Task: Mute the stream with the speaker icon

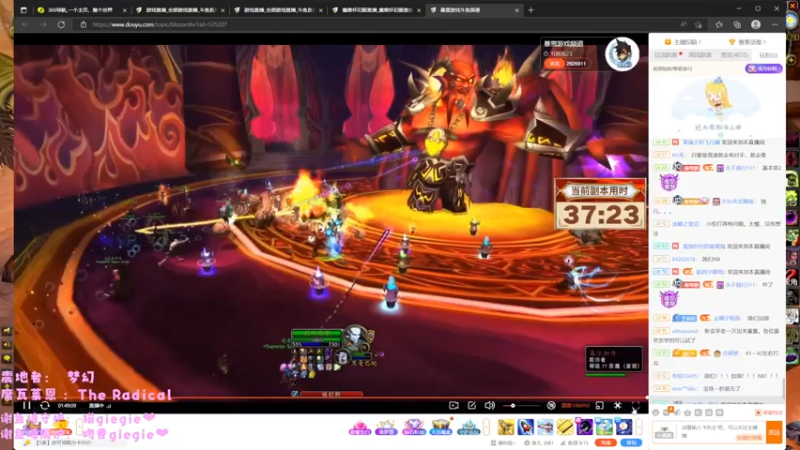Action: [x=490, y=406]
